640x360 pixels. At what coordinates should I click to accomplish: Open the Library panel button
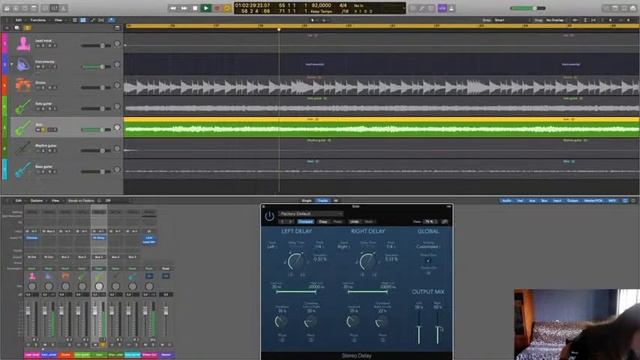[7, 8]
